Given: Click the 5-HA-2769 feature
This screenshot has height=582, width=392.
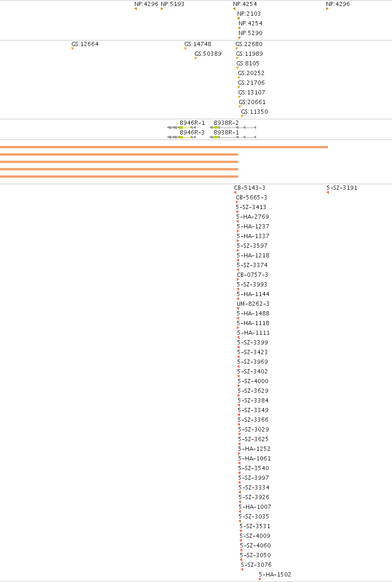Looking at the screenshot, I should [252, 217].
